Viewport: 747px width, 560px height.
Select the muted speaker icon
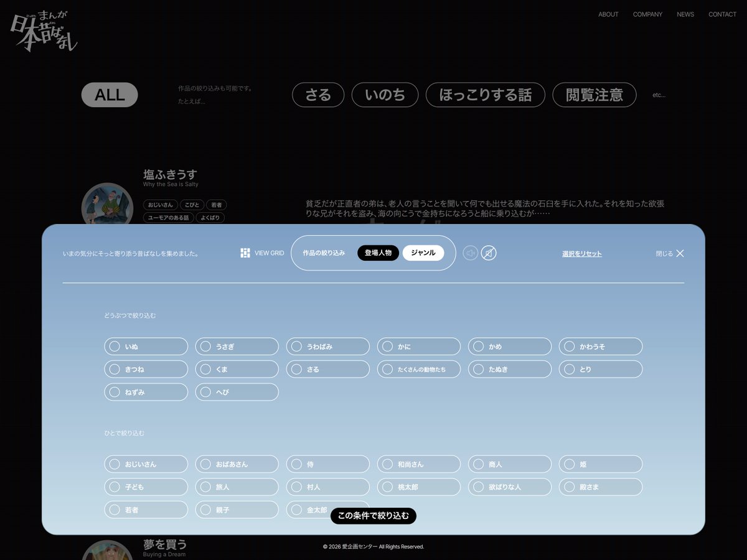pyautogui.click(x=489, y=253)
